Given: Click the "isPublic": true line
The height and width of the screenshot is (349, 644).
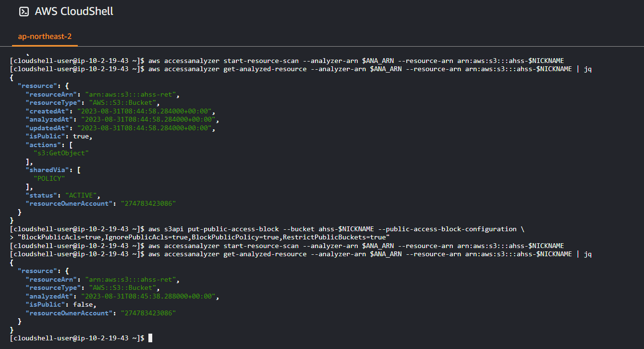Looking at the screenshot, I should (59, 136).
